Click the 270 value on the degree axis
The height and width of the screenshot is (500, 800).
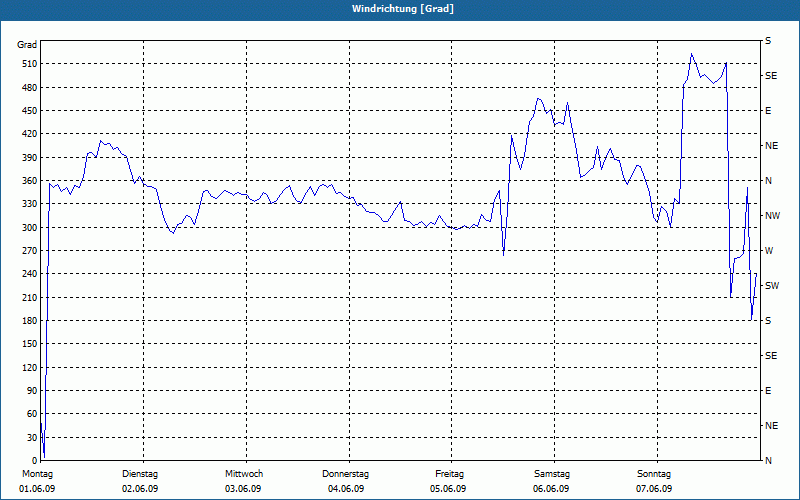click(29, 251)
